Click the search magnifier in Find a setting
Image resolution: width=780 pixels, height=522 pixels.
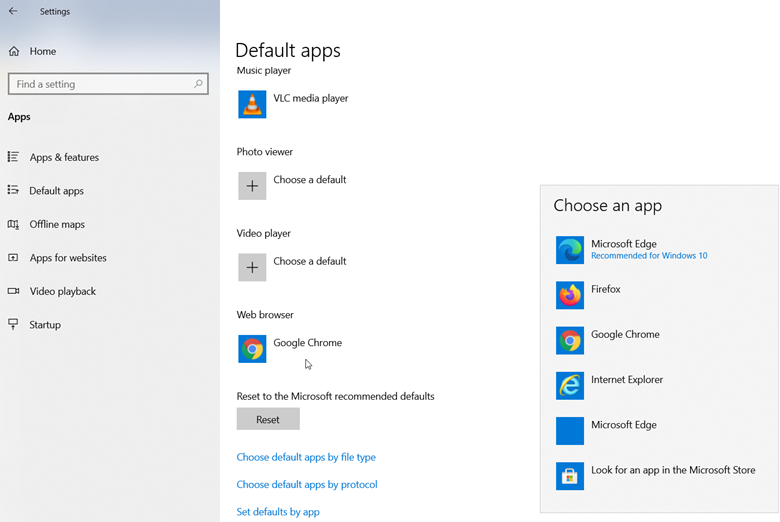coord(199,84)
